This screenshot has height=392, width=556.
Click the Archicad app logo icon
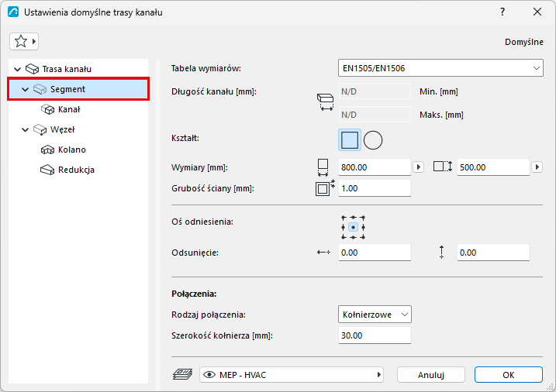point(13,12)
